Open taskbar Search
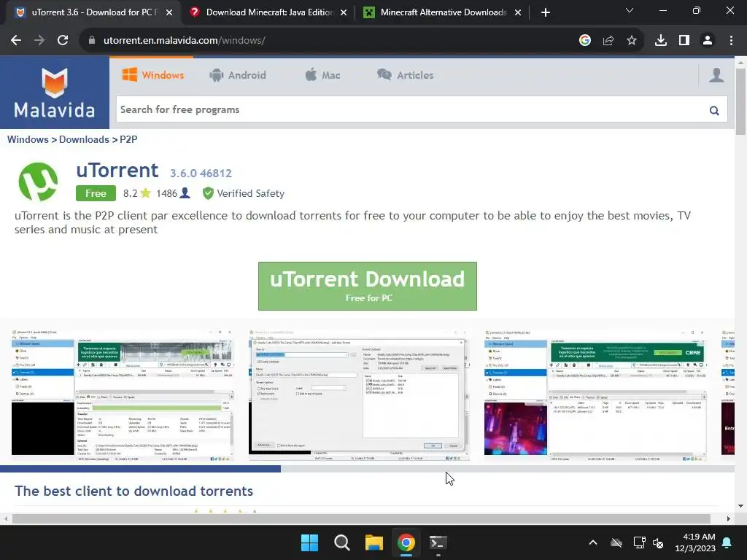This screenshot has width=747, height=560. point(341,542)
